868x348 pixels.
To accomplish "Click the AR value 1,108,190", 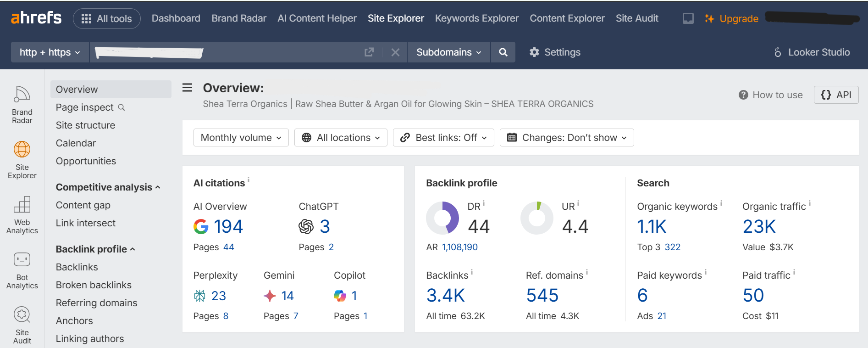I will (460, 247).
